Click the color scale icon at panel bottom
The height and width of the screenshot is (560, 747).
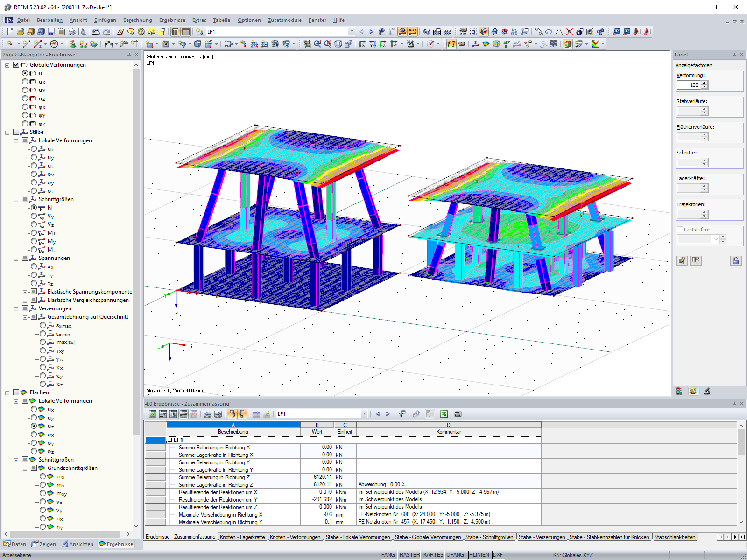[x=679, y=391]
